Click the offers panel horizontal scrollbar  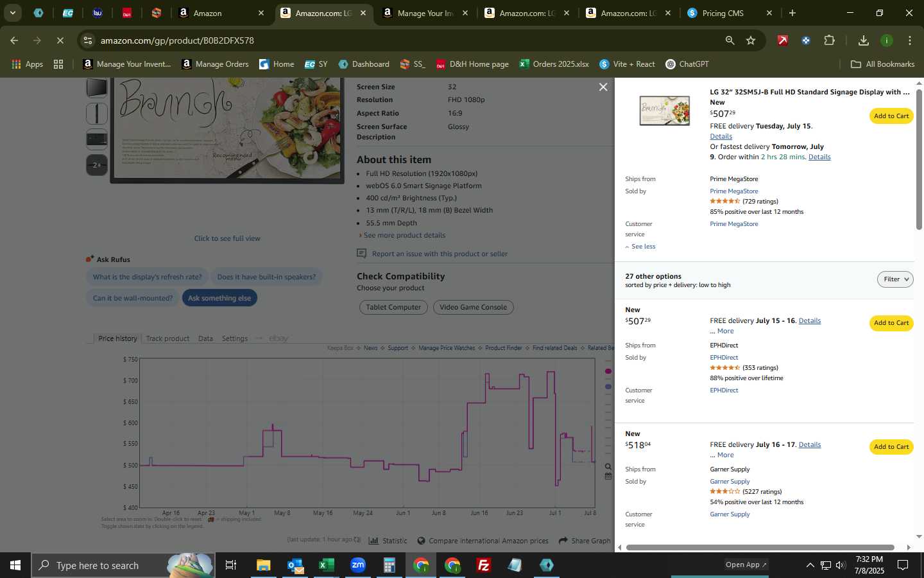tap(760, 548)
